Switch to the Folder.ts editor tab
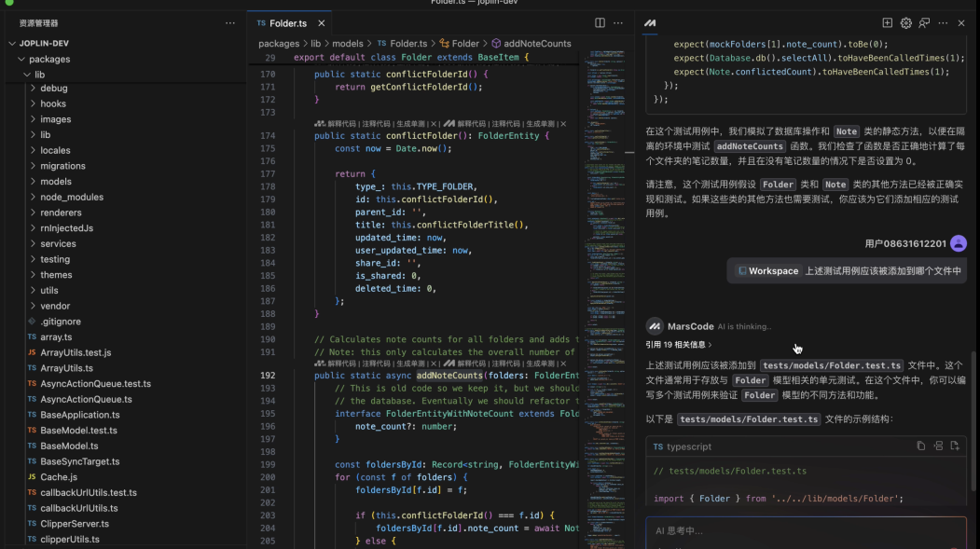The width and height of the screenshot is (980, 549). click(x=287, y=23)
